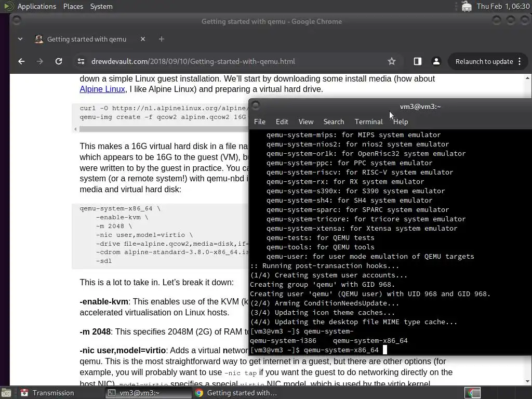Open terminal Edit menu
532x399 pixels.
(282, 122)
